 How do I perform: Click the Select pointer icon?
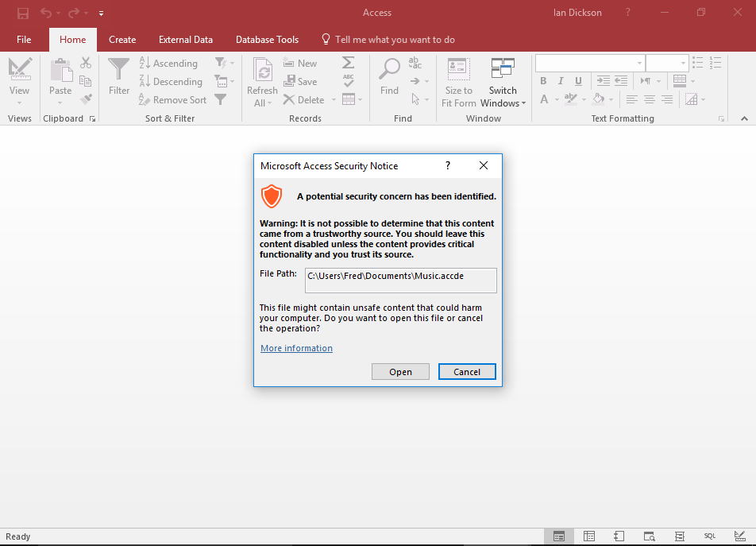pos(415,99)
